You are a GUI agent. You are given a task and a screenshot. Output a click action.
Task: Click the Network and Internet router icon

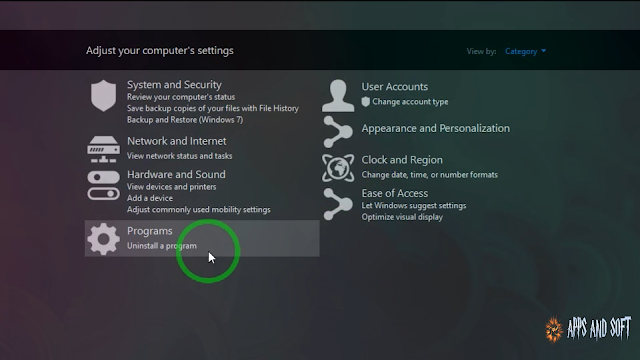pos(103,149)
